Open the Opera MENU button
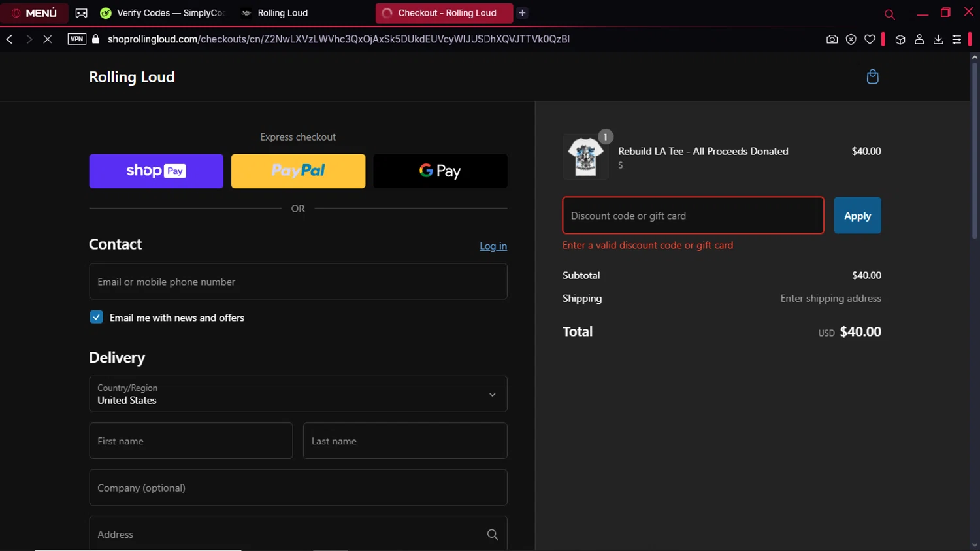 tap(34, 13)
